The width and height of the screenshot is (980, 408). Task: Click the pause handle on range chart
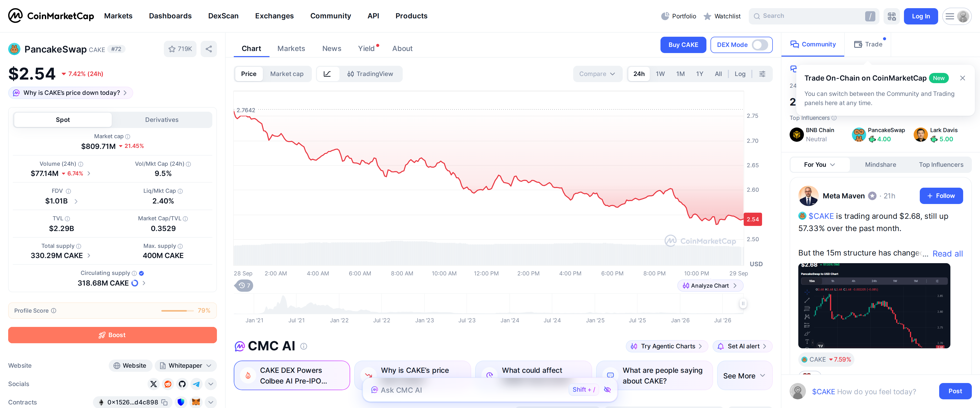point(743,303)
